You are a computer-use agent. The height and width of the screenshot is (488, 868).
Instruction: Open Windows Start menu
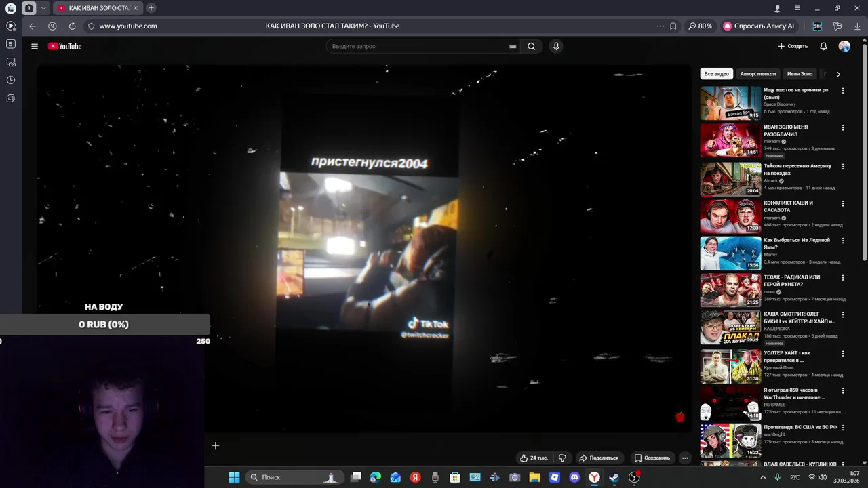tap(234, 477)
